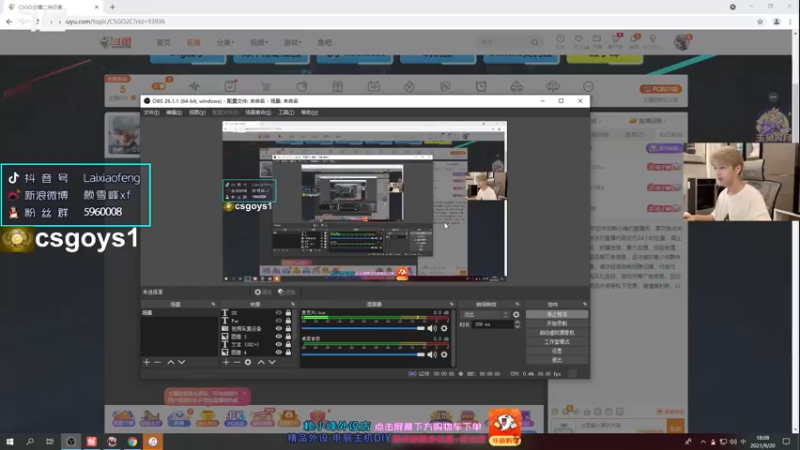Remove the selected source with the minus icon

pos(237,362)
